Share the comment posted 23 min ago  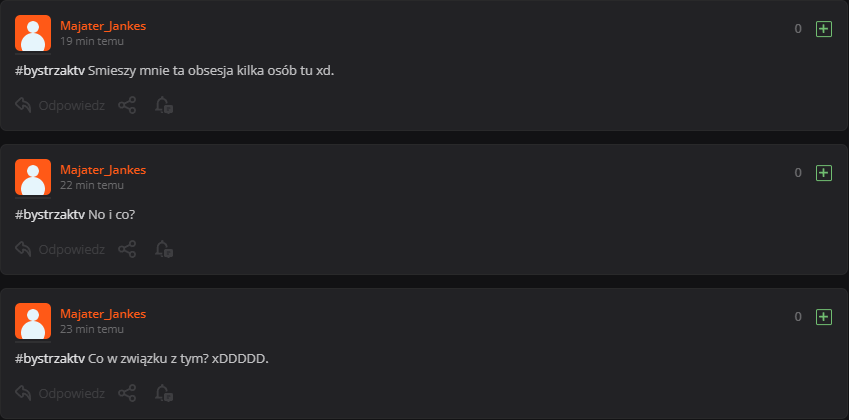(x=127, y=393)
